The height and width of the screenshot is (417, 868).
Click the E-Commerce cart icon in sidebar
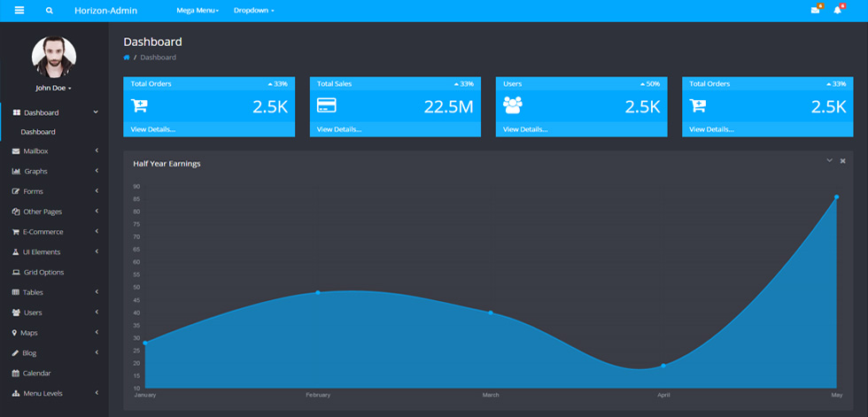(x=16, y=232)
